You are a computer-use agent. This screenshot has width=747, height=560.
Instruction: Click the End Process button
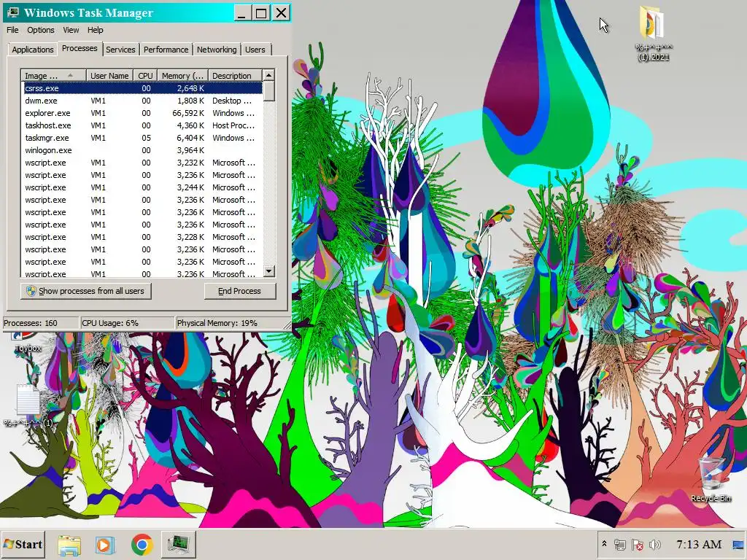point(239,291)
